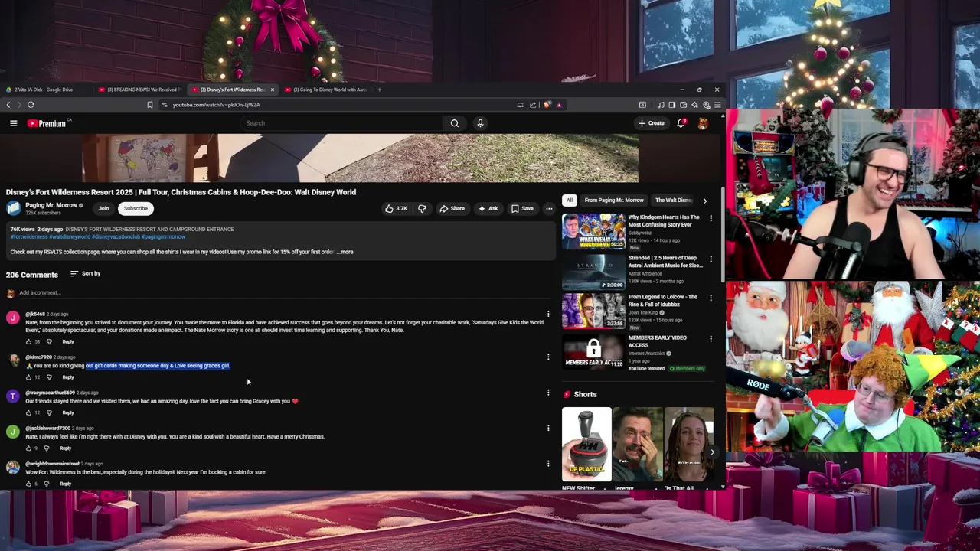Reply to the @kimc7920 comment
The image size is (980, 551).
tap(68, 377)
